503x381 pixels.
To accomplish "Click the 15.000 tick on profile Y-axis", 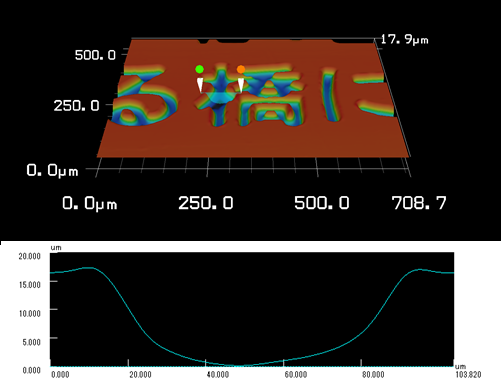I will click(x=30, y=285).
